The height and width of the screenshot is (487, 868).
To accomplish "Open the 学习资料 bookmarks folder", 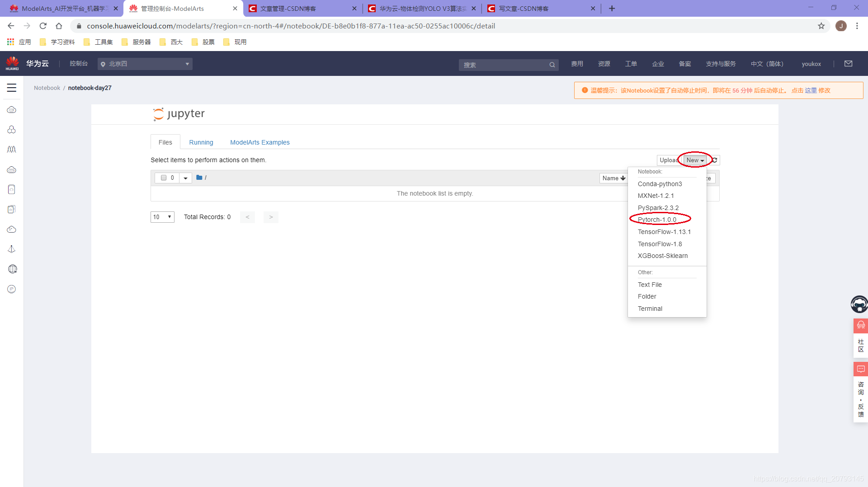I will click(x=57, y=42).
